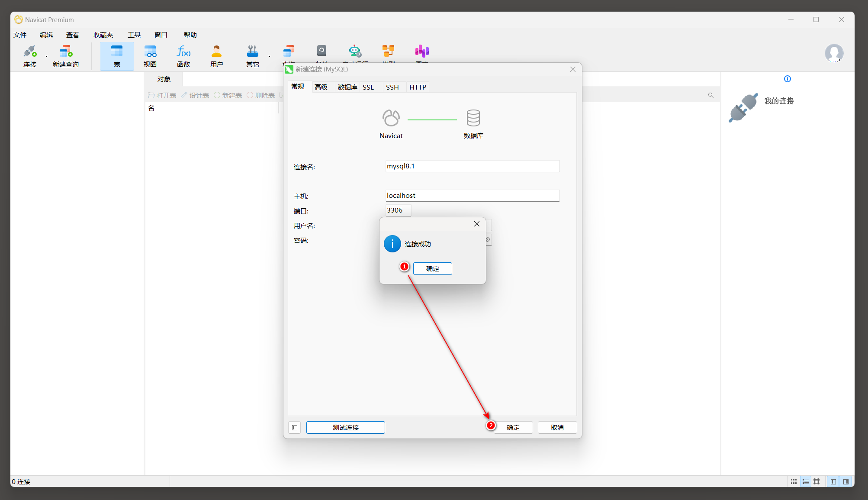Click the 打开表 toolbar button

pyautogui.click(x=162, y=95)
